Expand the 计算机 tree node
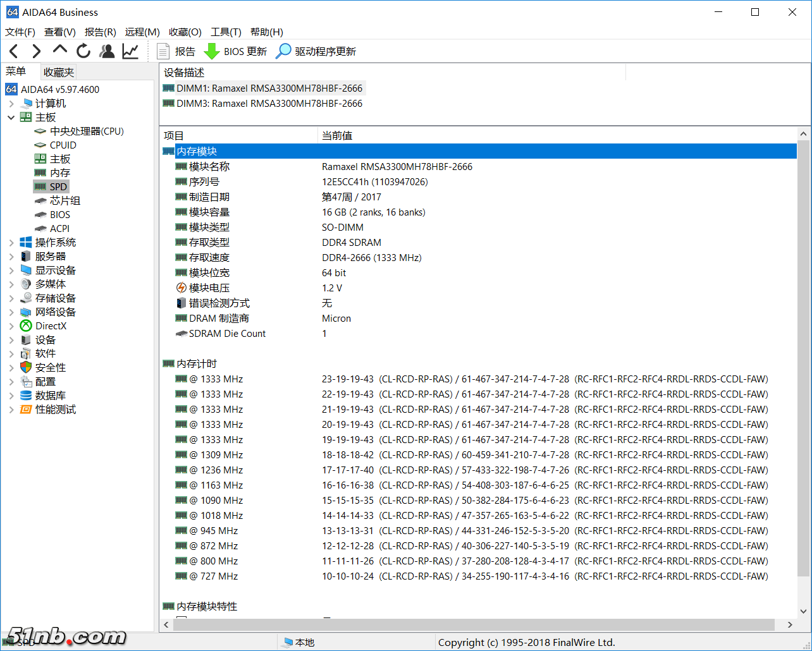The width and height of the screenshot is (812, 651). pos(11,104)
